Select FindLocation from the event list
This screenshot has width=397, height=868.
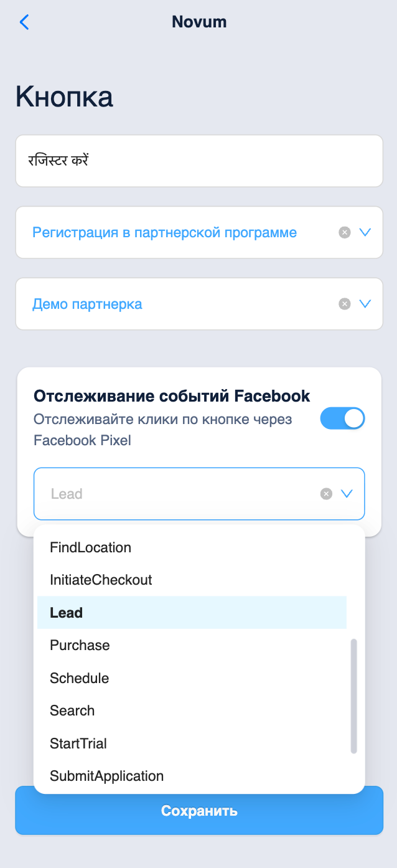(91, 547)
